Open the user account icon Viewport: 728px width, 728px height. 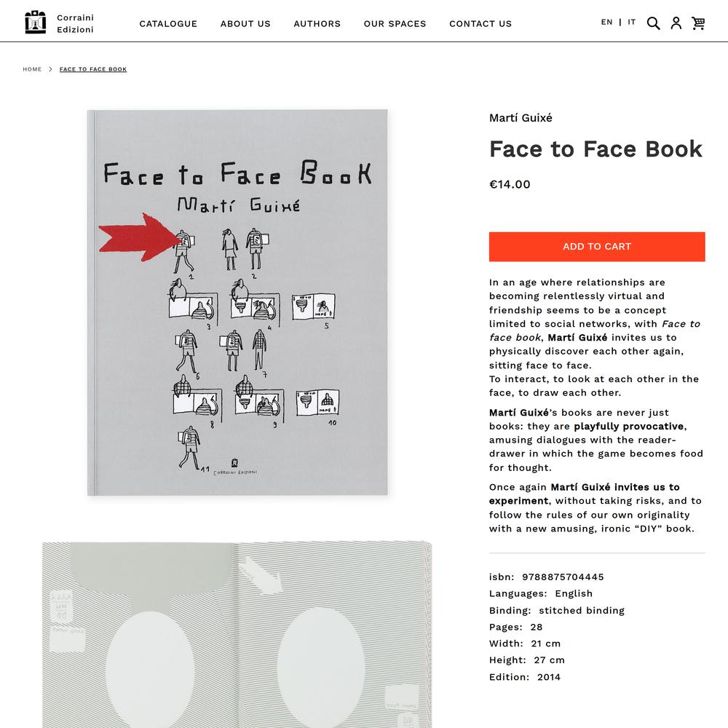click(676, 23)
